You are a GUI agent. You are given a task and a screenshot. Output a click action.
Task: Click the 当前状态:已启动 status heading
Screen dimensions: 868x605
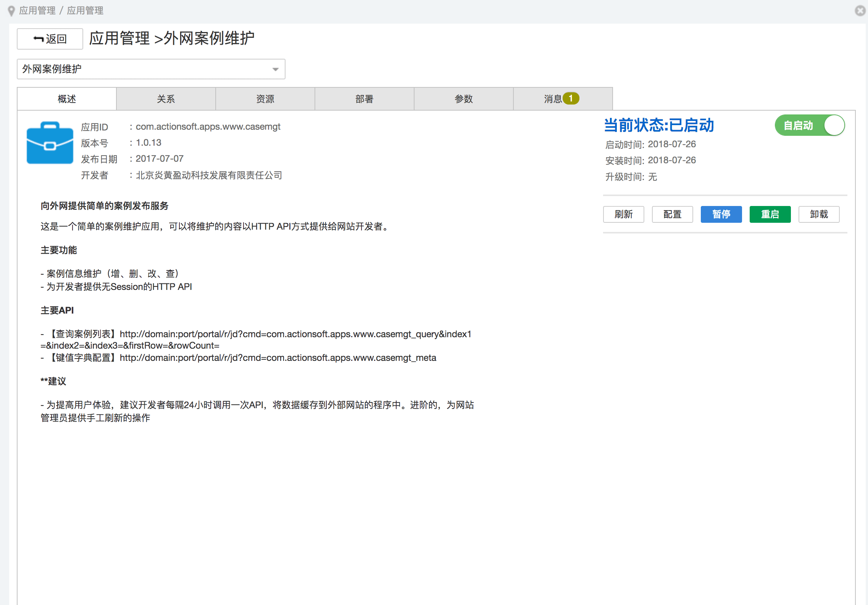pos(659,125)
